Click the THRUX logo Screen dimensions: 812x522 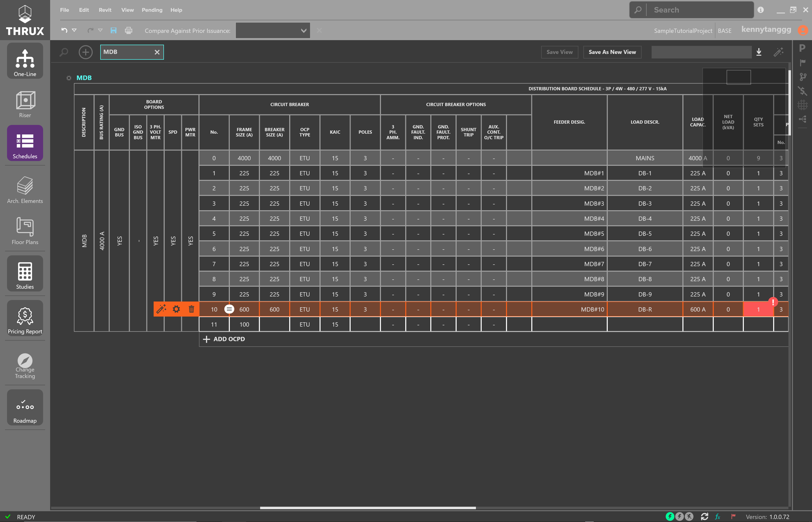point(25,20)
